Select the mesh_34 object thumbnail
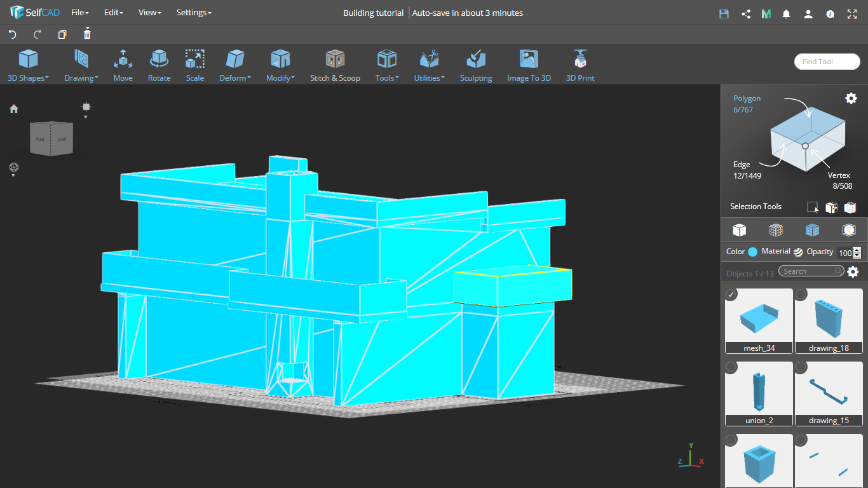Viewport: 868px width, 488px height. (759, 321)
